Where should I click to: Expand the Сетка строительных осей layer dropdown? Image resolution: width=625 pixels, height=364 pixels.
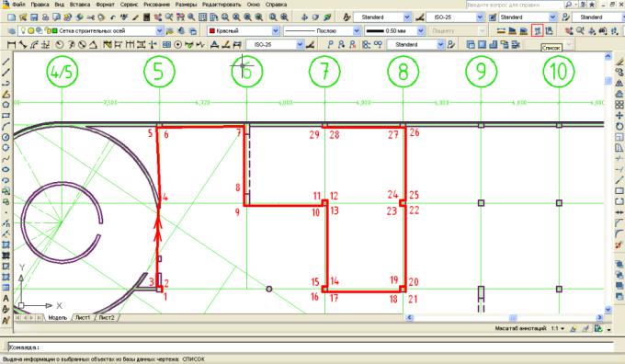(159, 30)
